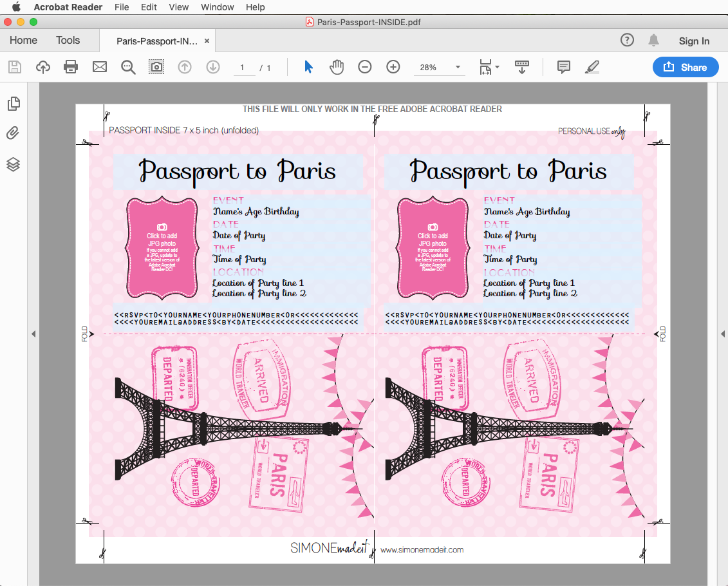Open the Layers panel
728x586 pixels.
click(x=14, y=165)
